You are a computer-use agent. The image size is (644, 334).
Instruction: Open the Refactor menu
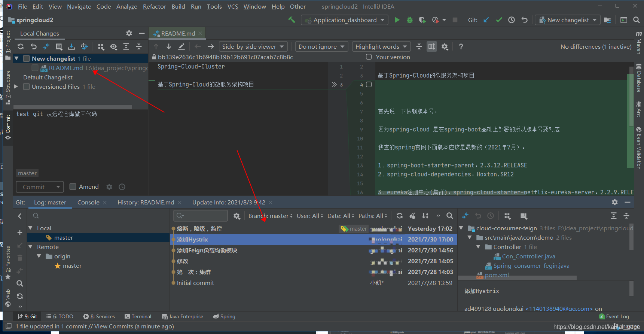pyautogui.click(x=154, y=6)
